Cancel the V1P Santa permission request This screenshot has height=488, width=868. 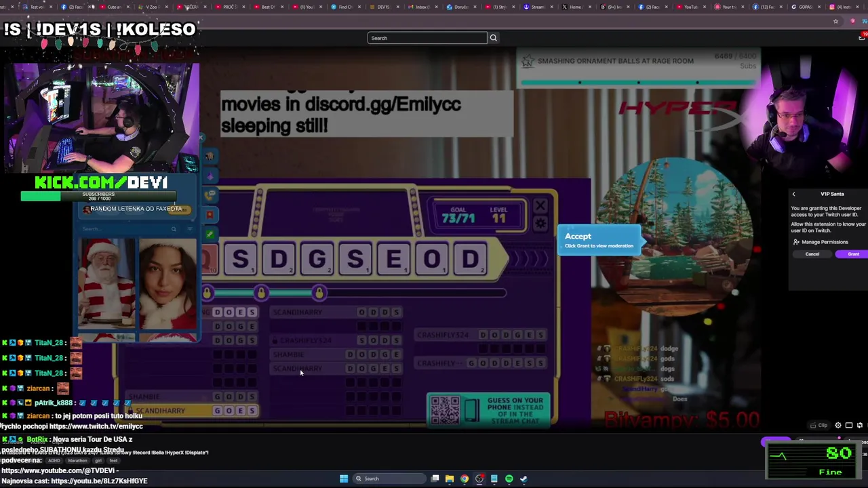(x=812, y=254)
